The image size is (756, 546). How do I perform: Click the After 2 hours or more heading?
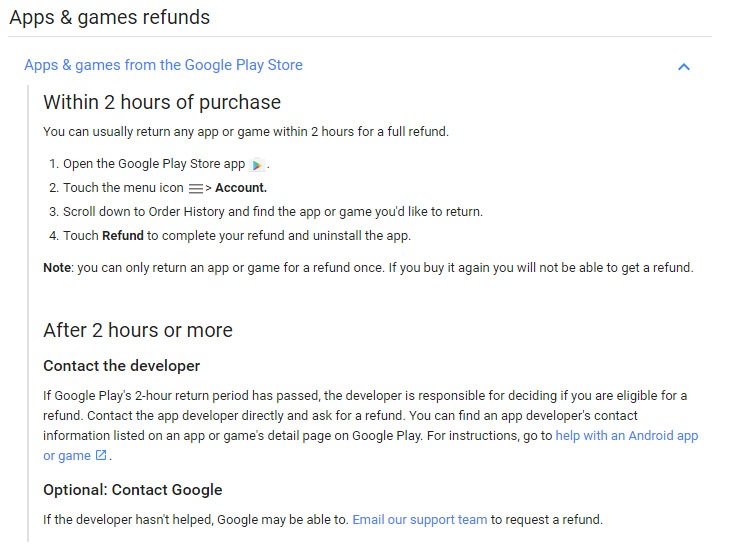[138, 330]
